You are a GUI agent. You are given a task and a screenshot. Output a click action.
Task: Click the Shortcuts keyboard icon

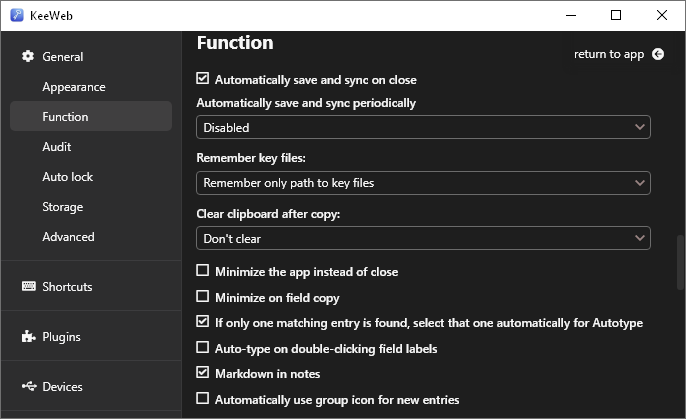(28, 287)
